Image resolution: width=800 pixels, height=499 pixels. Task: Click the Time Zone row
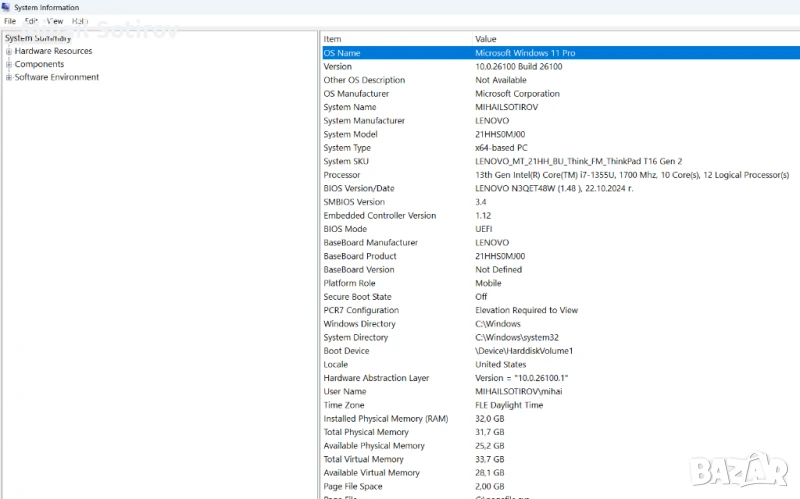point(344,405)
